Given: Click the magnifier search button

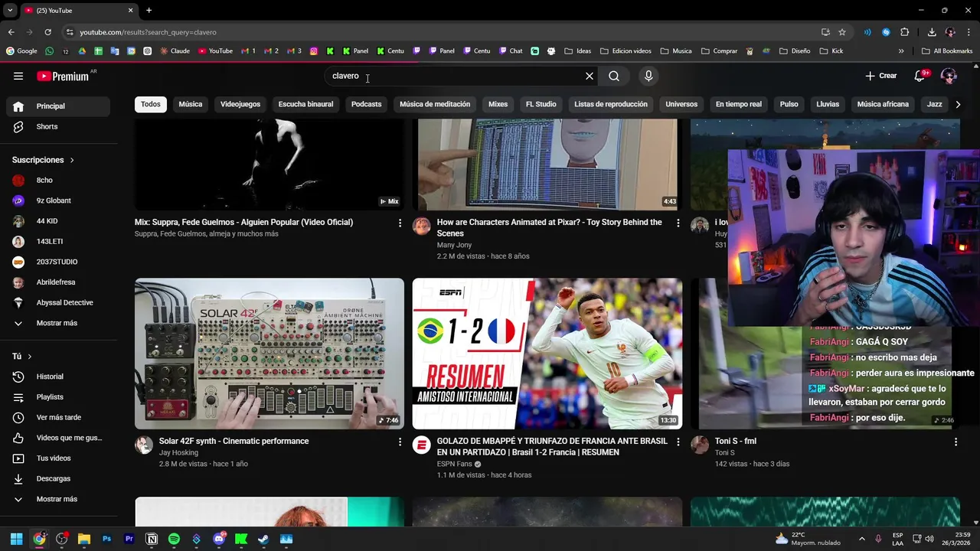Looking at the screenshot, I should coord(614,76).
